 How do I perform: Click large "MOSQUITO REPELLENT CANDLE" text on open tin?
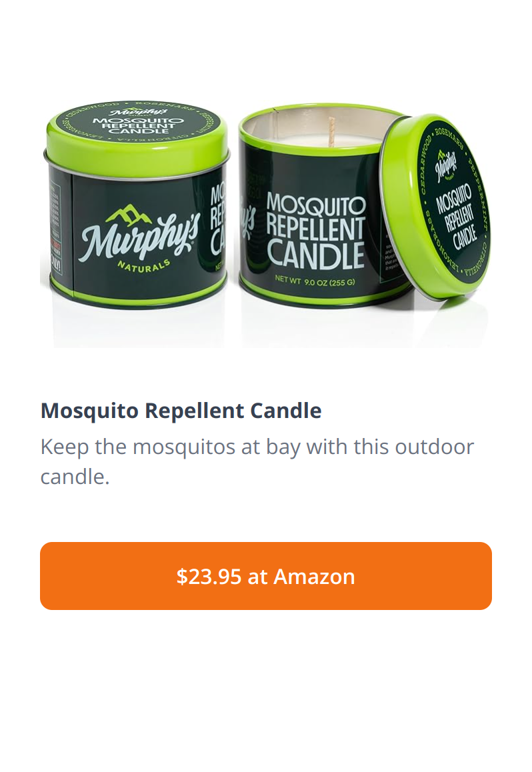(316, 230)
